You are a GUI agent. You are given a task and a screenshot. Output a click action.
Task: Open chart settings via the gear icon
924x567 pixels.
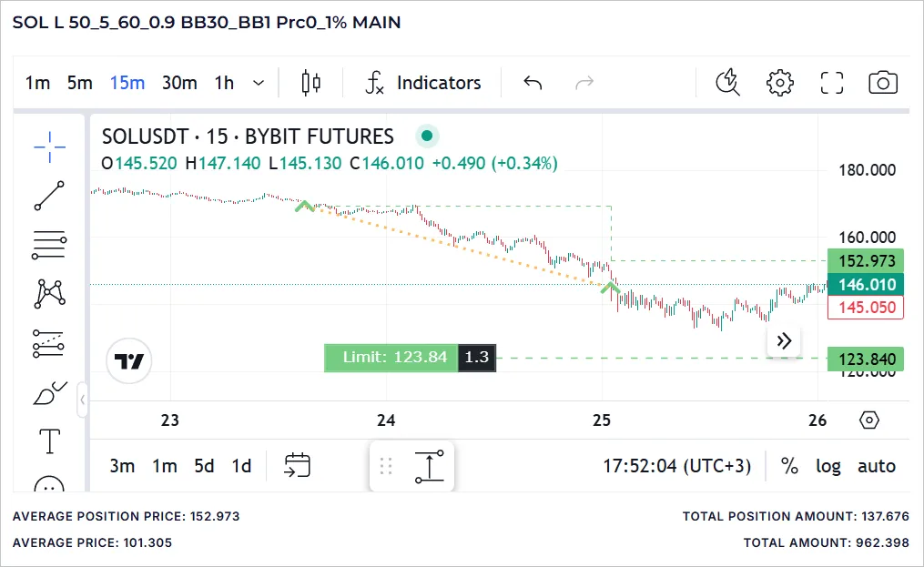[779, 82]
